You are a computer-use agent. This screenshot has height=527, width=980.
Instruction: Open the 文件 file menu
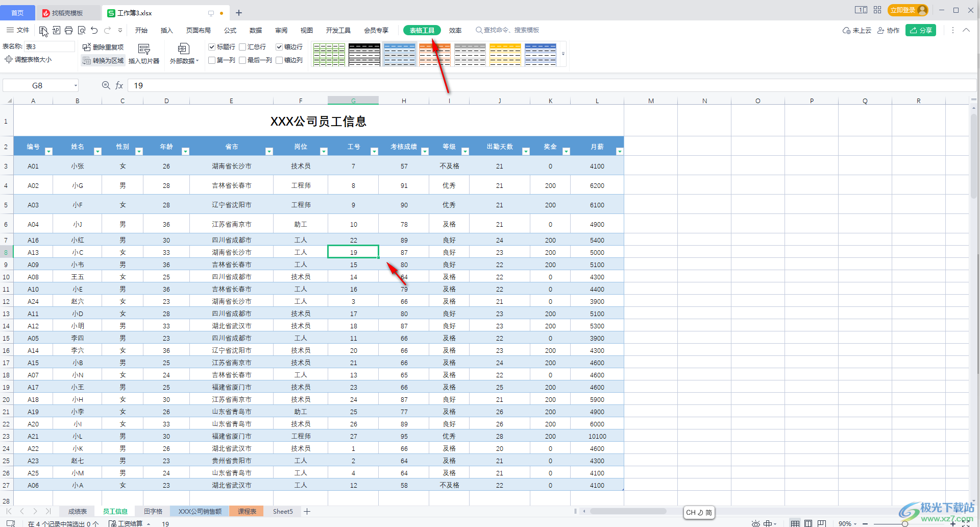[18, 30]
